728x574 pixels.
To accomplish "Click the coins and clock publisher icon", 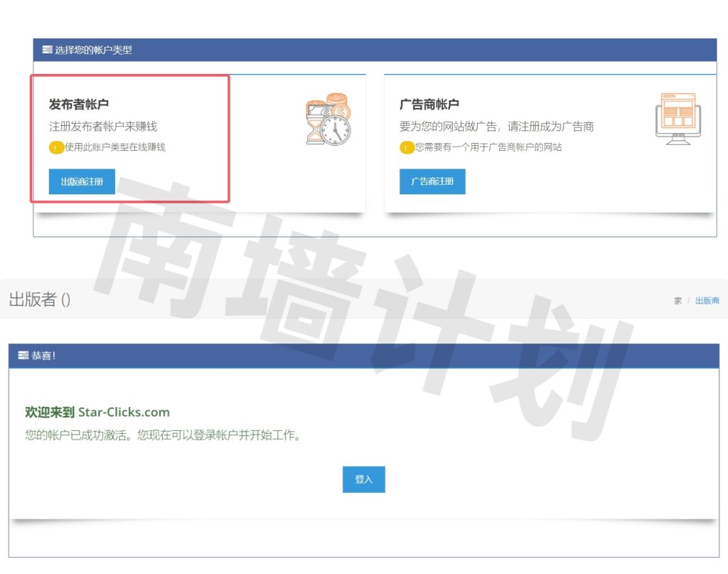I will 328,119.
